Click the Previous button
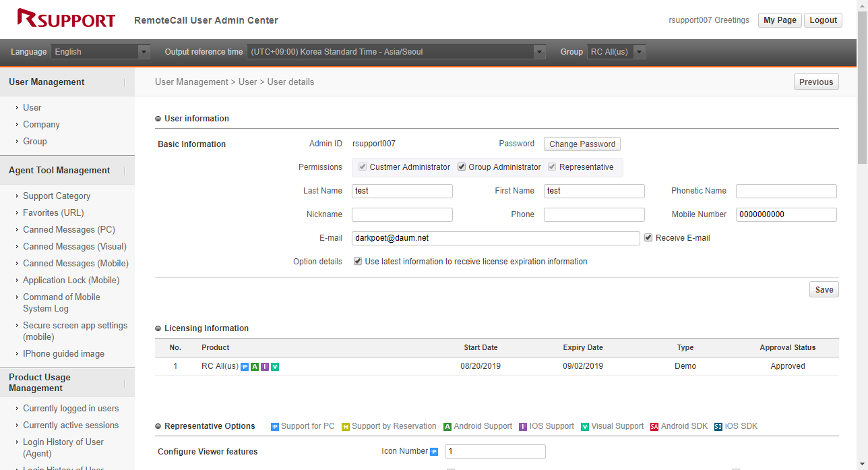868x470 pixels. 816,82
